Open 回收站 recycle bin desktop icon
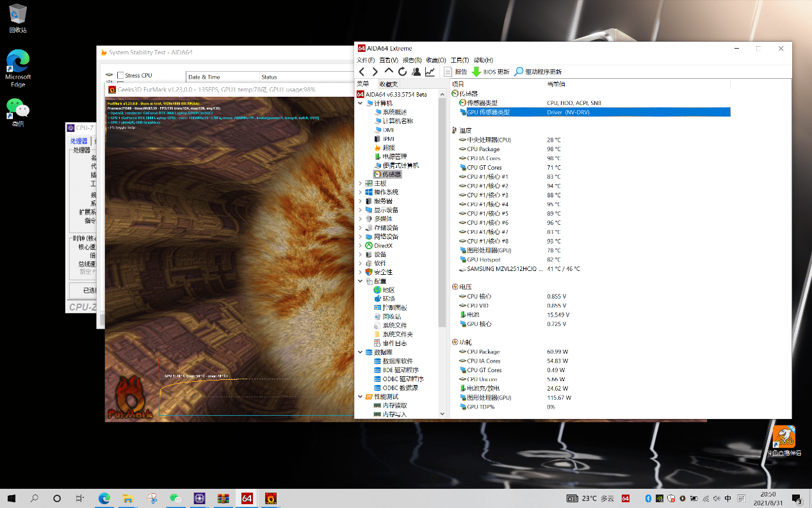Image resolution: width=812 pixels, height=508 pixels. click(x=18, y=19)
